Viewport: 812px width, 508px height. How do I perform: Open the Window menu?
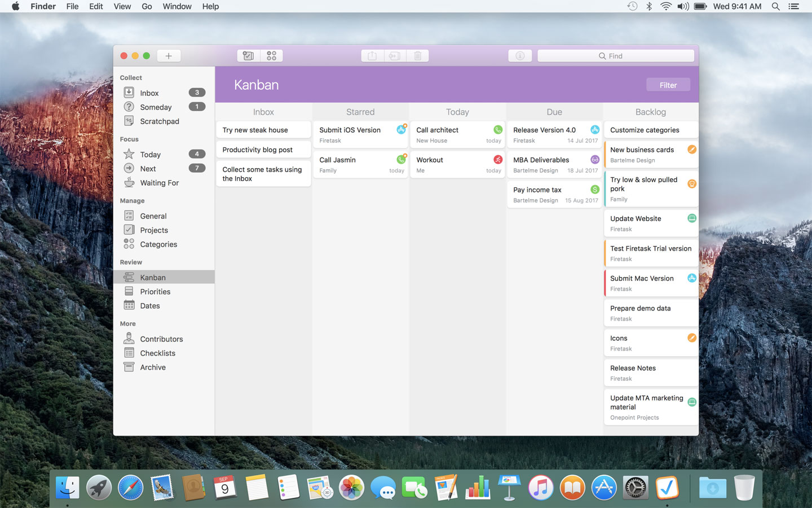[x=177, y=6]
